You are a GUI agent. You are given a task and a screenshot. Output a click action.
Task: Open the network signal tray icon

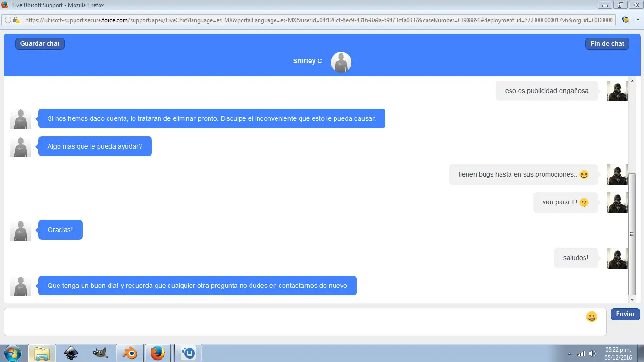pos(581,354)
